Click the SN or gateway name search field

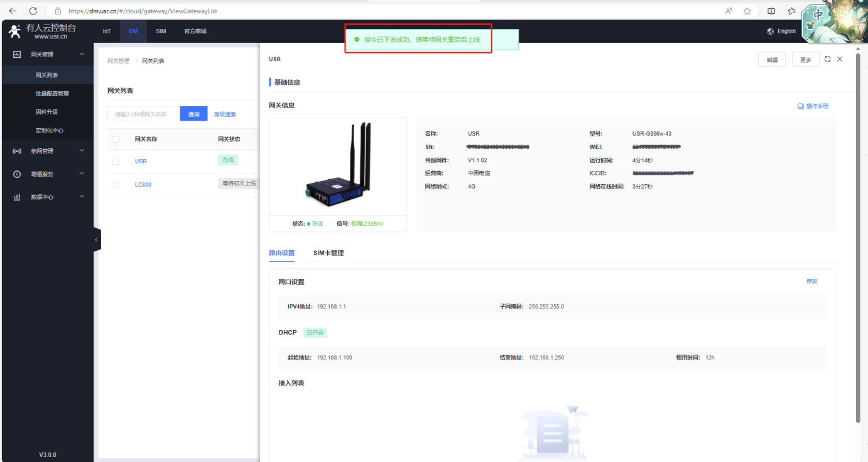click(142, 114)
